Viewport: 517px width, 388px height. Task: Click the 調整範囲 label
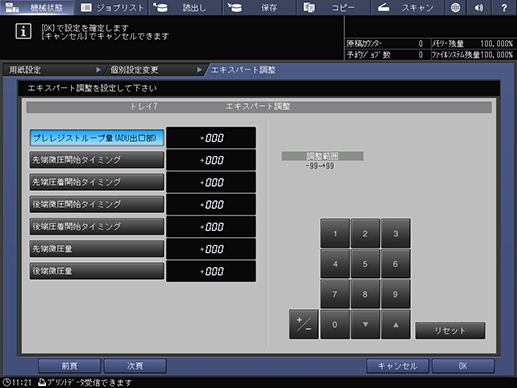click(322, 156)
